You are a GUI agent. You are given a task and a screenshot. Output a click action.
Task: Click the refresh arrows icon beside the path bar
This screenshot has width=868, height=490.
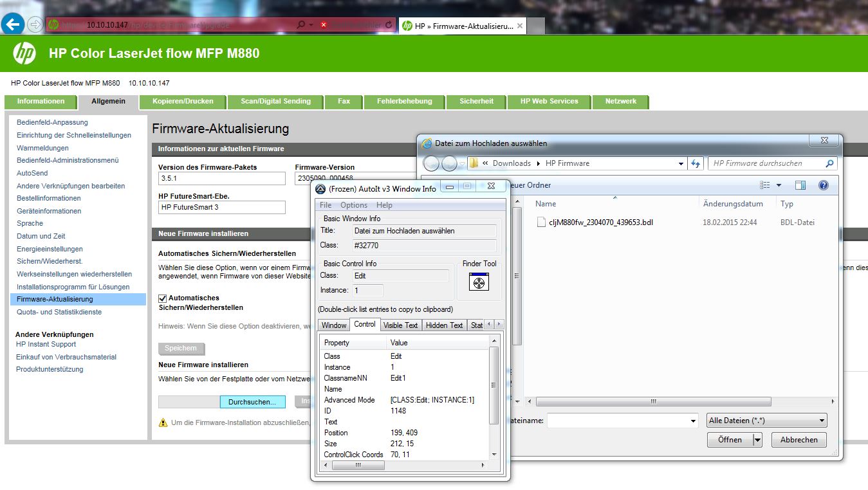tap(696, 163)
